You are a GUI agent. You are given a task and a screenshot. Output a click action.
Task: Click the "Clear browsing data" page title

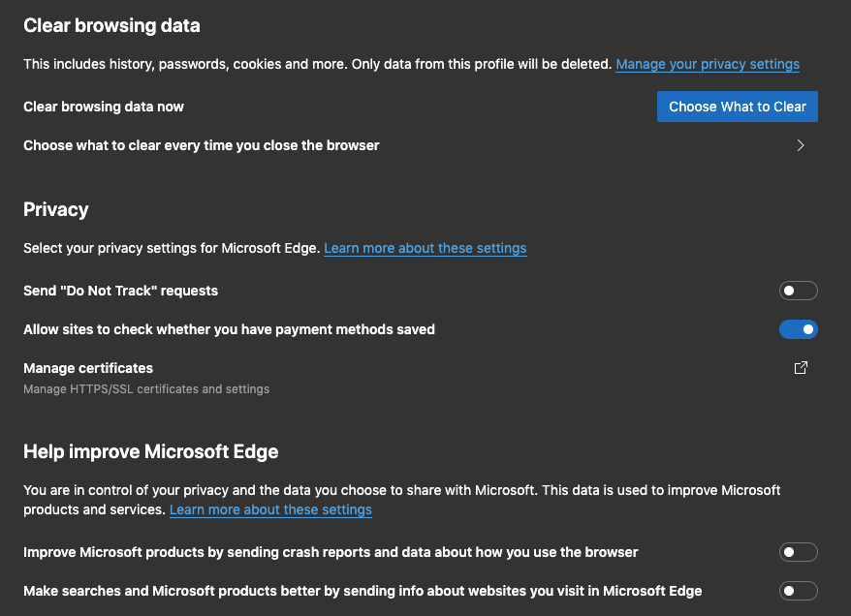(x=110, y=25)
